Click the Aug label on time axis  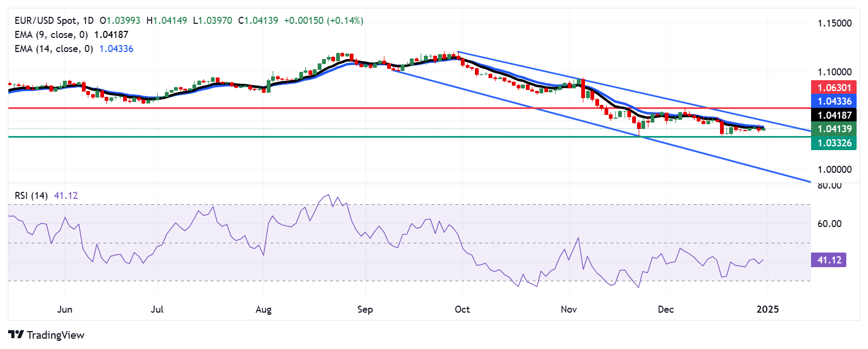point(263,309)
